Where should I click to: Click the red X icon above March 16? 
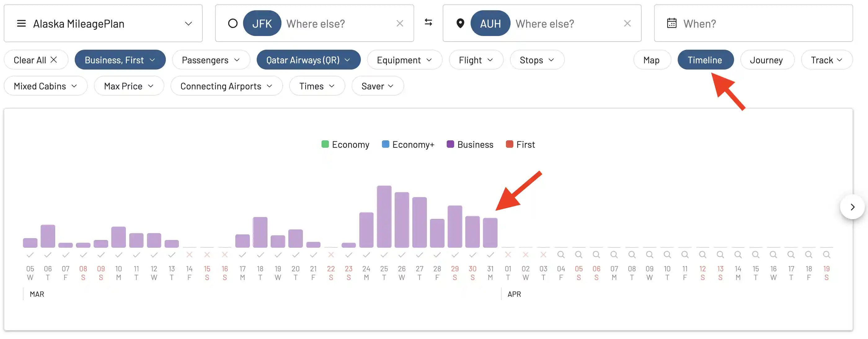coord(225,255)
